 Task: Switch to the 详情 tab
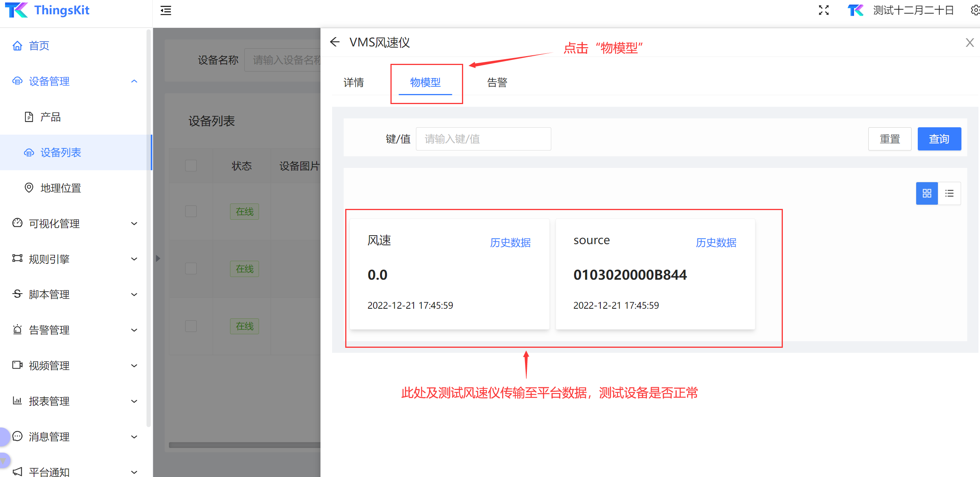(353, 82)
